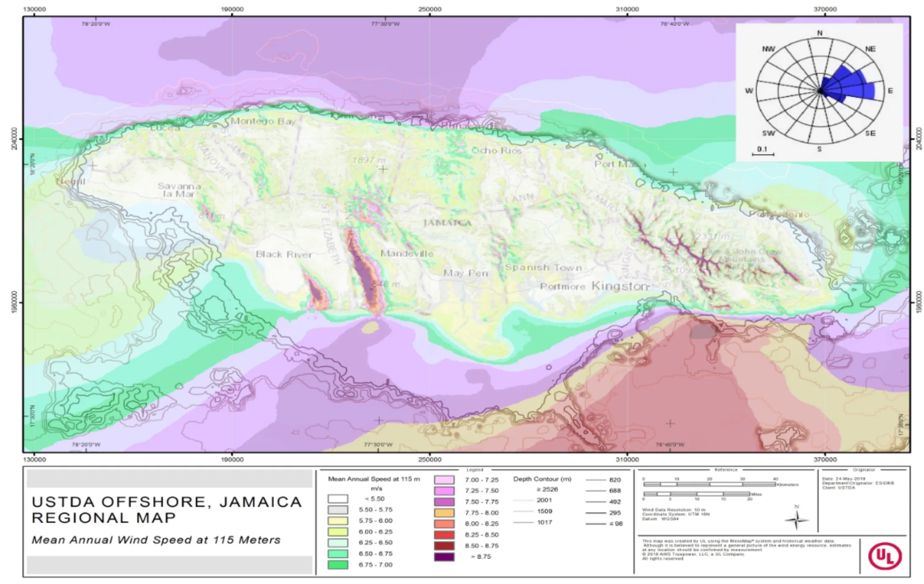Screen dimensions: 924x584
Task: Click the Depth Contour (m) legend heading
Action: [542, 479]
